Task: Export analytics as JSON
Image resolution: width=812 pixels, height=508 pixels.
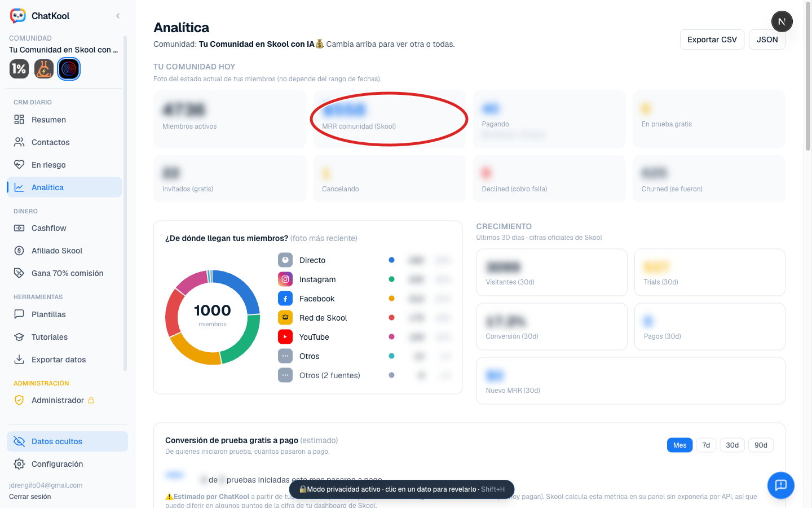Action: 767,40
